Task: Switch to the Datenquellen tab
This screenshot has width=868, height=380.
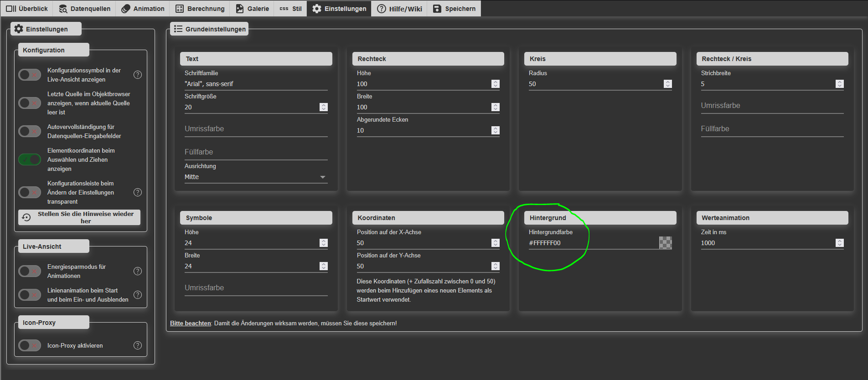Action: coord(84,9)
